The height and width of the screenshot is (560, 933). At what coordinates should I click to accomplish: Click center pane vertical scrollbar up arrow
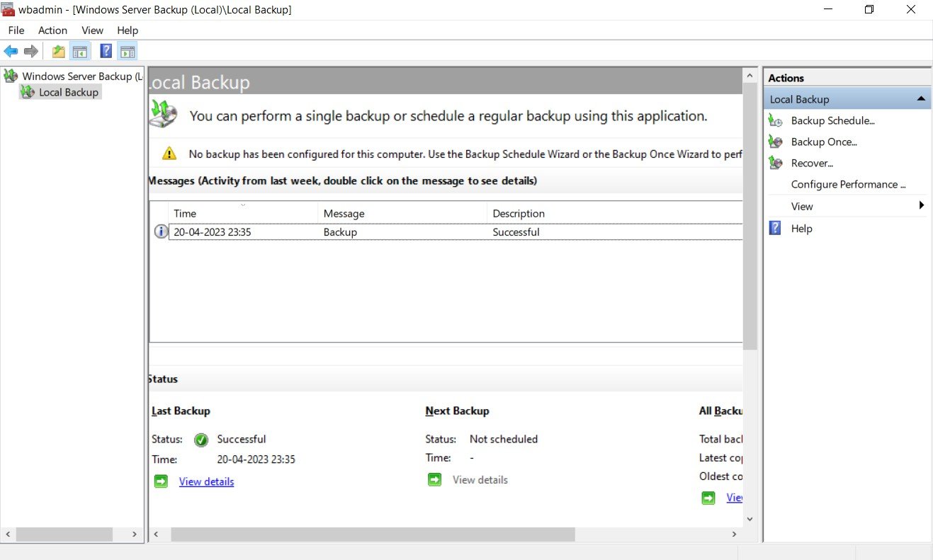click(750, 74)
